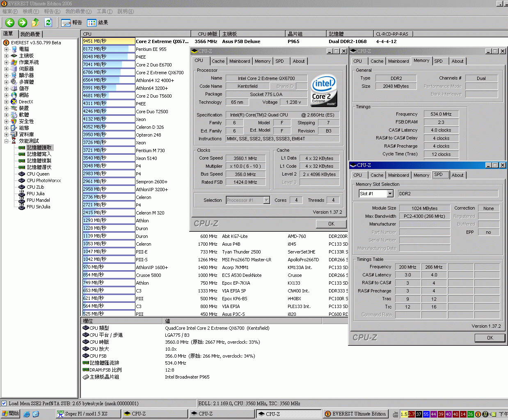This screenshot has height=420, width=508.
Task: Select the 安全性 security tree icon
Action: [14, 121]
